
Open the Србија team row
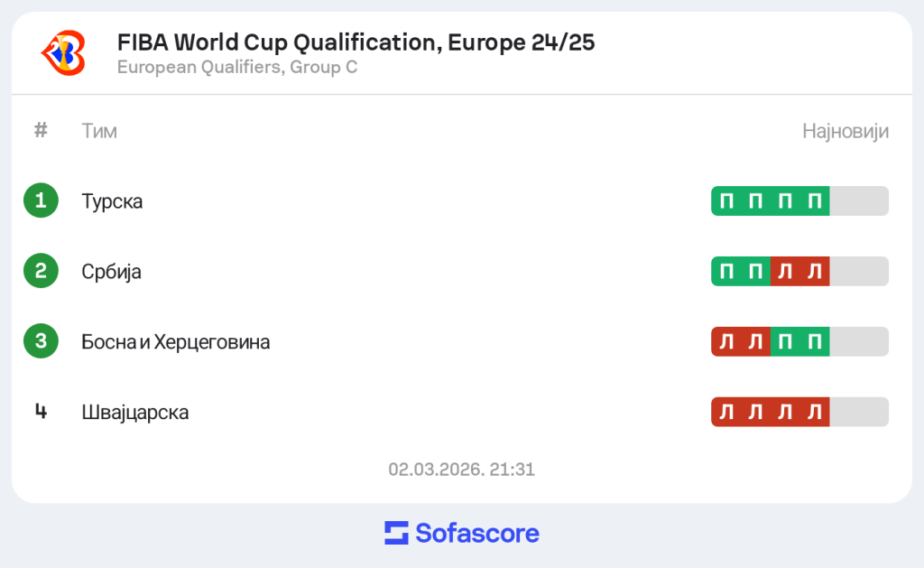coord(111,272)
